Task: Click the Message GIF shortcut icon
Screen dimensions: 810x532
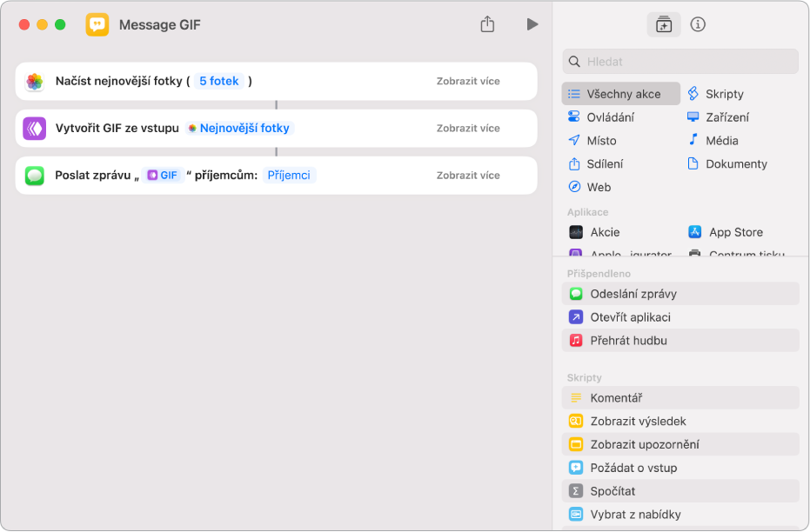Action: pyautogui.click(x=97, y=24)
